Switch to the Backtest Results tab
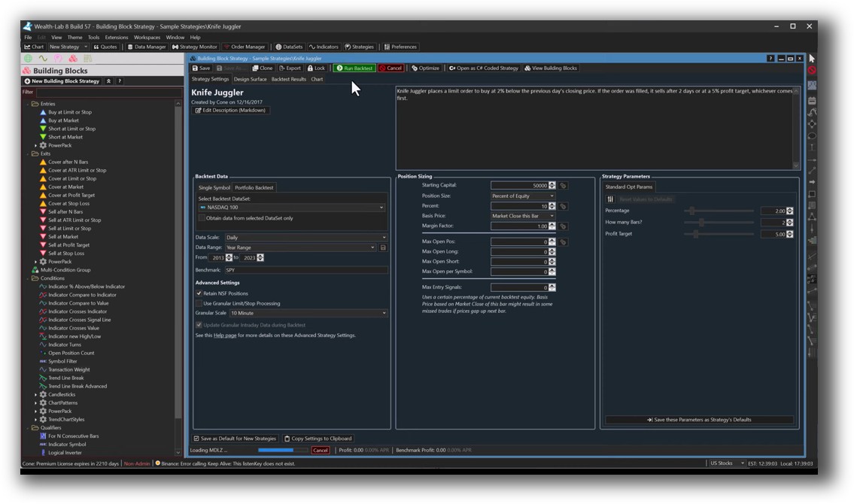Viewport: 854px width, 504px height. coord(290,78)
